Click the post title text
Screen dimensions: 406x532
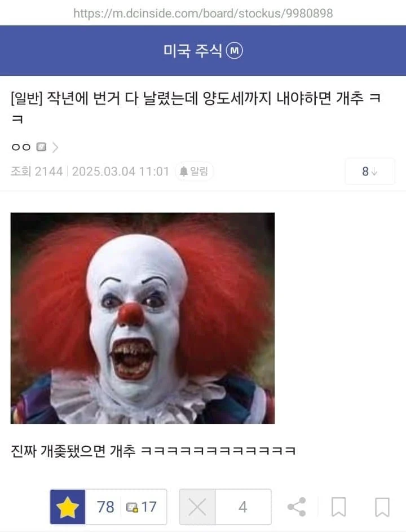pyautogui.click(x=196, y=108)
